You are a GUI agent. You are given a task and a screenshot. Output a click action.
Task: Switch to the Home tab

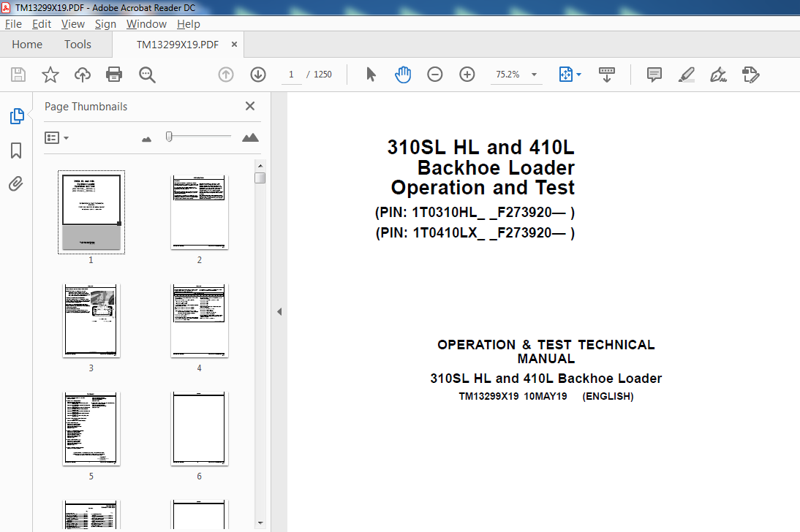pos(27,45)
